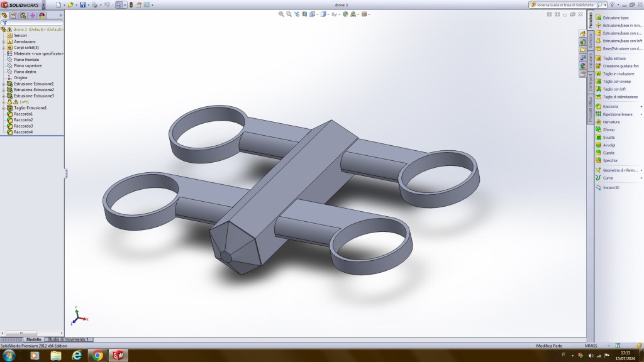Click the MMGS unit system in status bar

590,346
